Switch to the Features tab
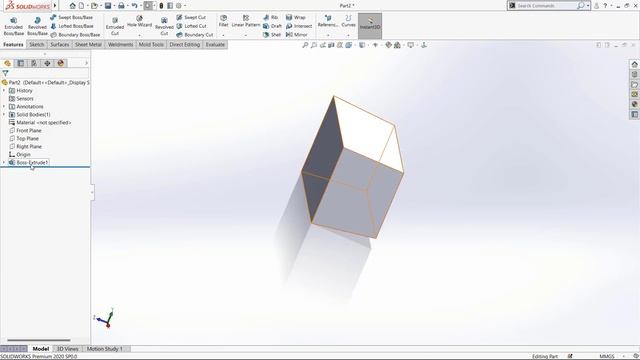This screenshot has width=640, height=360. click(x=13, y=44)
